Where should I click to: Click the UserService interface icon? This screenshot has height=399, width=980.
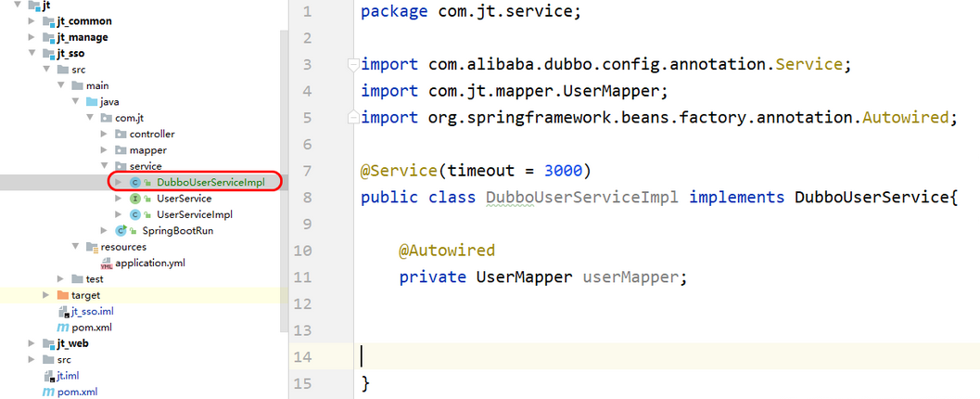135,199
